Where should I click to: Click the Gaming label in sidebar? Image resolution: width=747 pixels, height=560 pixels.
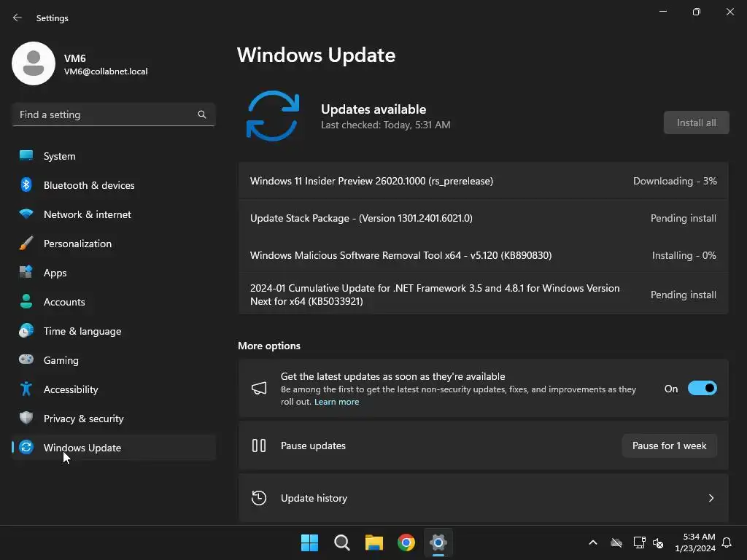[x=61, y=360]
